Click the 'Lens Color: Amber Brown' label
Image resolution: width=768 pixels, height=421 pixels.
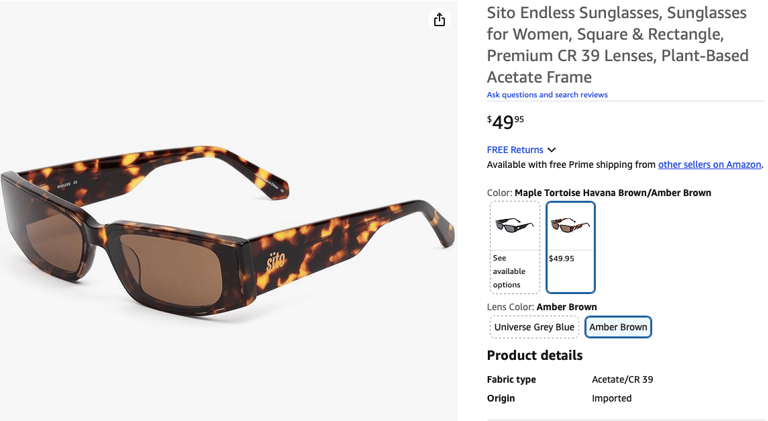click(x=541, y=307)
